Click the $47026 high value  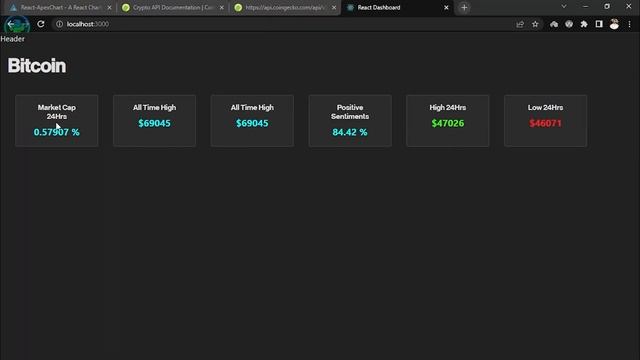pos(448,123)
